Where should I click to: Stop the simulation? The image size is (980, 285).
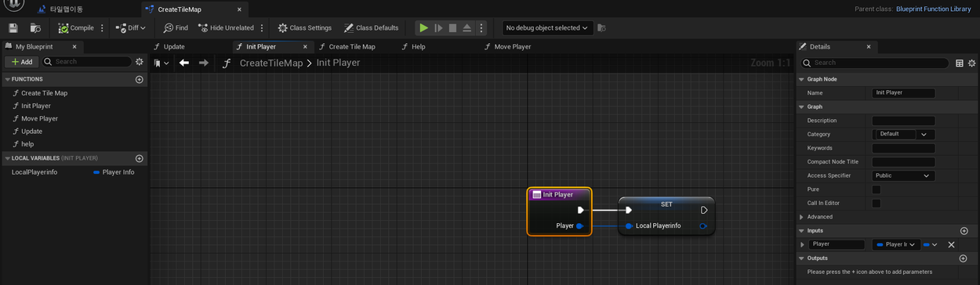pos(452,28)
